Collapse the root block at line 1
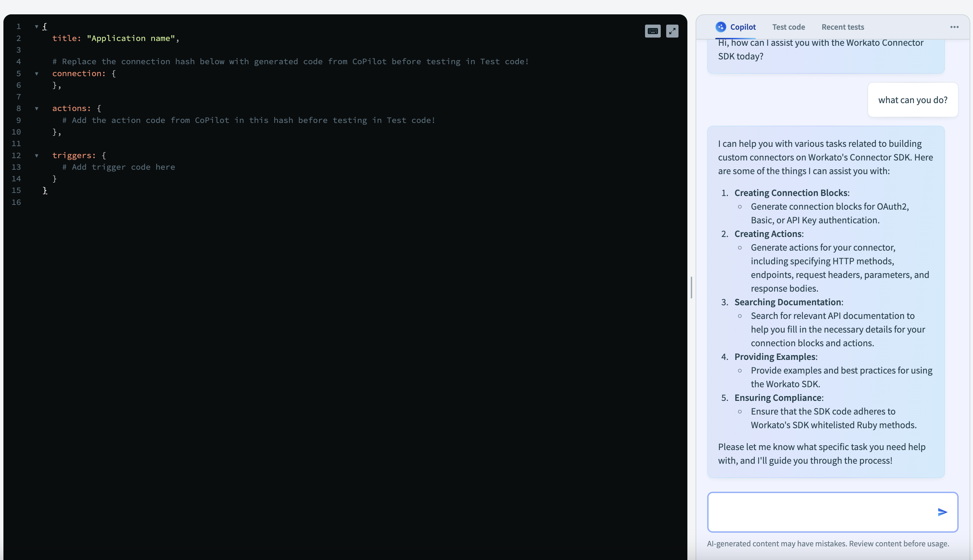The image size is (973, 560). [x=37, y=27]
